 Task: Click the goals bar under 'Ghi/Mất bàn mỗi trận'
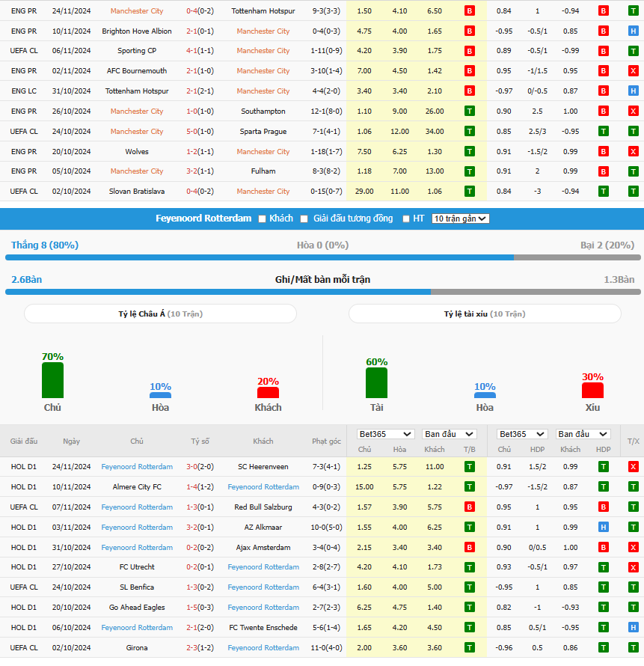coord(323,292)
